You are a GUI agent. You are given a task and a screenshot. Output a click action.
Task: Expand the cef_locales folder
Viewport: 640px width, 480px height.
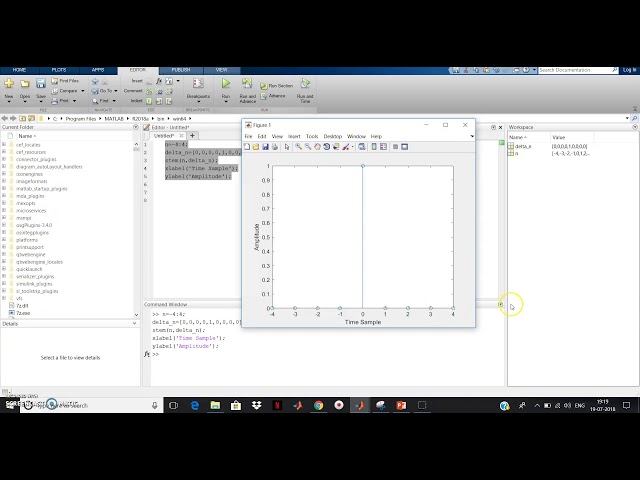pos(4,144)
